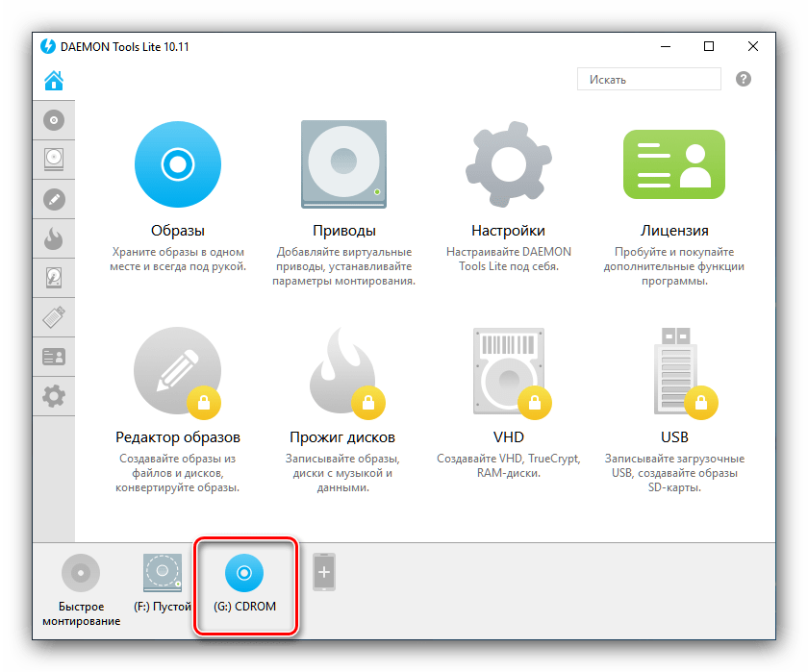
Task: Focus the Искать search field
Action: (648, 79)
